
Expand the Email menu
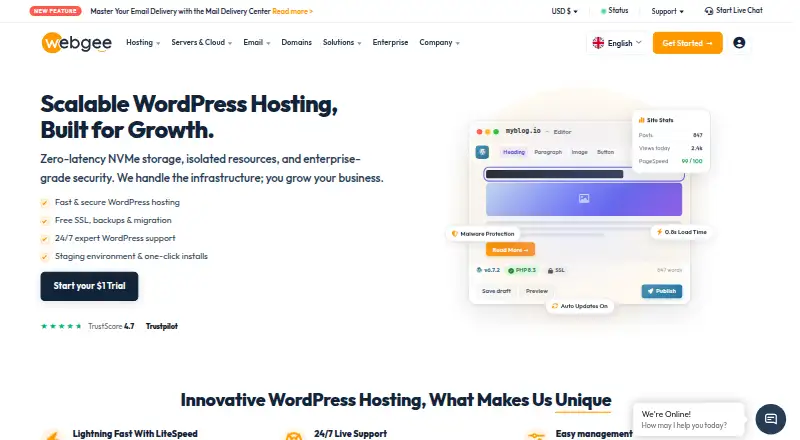click(x=257, y=42)
